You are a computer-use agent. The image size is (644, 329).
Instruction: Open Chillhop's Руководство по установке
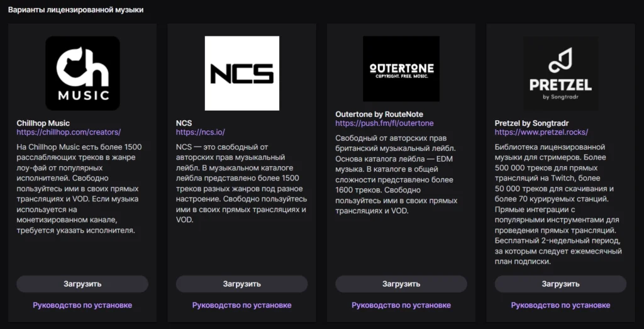tap(82, 305)
